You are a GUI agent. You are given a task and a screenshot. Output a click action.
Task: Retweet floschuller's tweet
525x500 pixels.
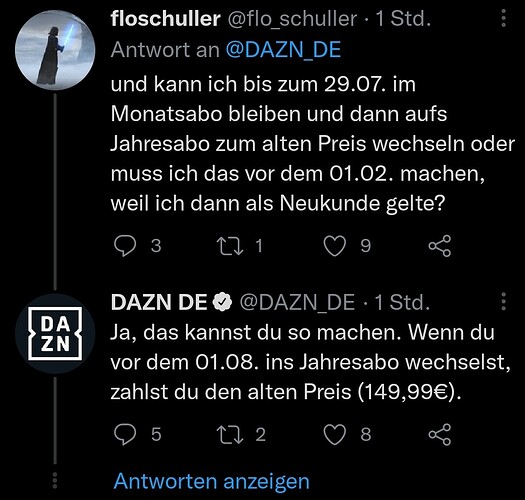click(230, 246)
